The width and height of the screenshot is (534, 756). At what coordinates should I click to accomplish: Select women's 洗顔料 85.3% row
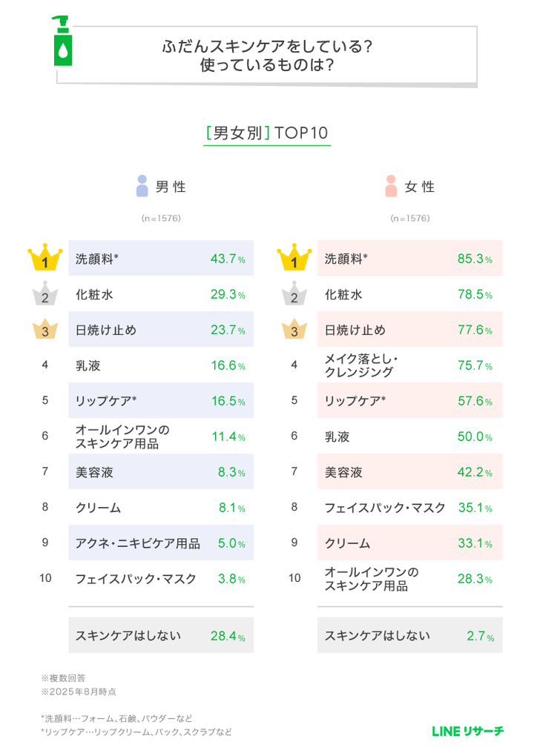click(x=410, y=258)
